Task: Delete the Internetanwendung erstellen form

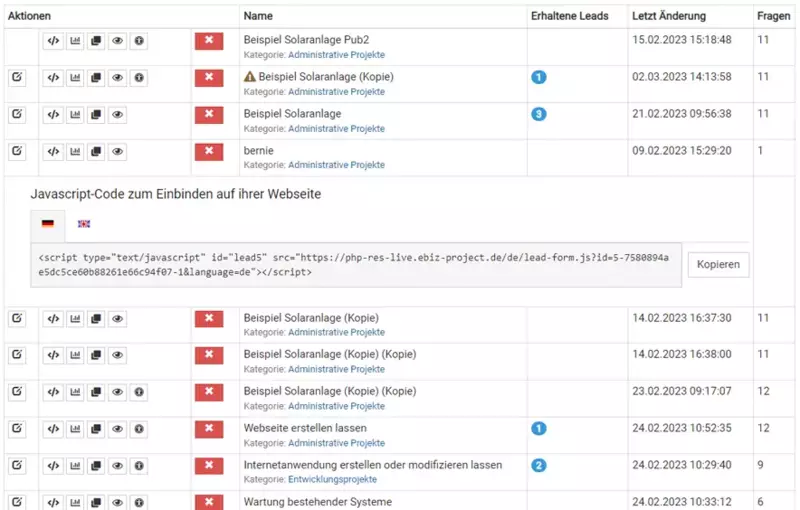Action: [x=209, y=466]
